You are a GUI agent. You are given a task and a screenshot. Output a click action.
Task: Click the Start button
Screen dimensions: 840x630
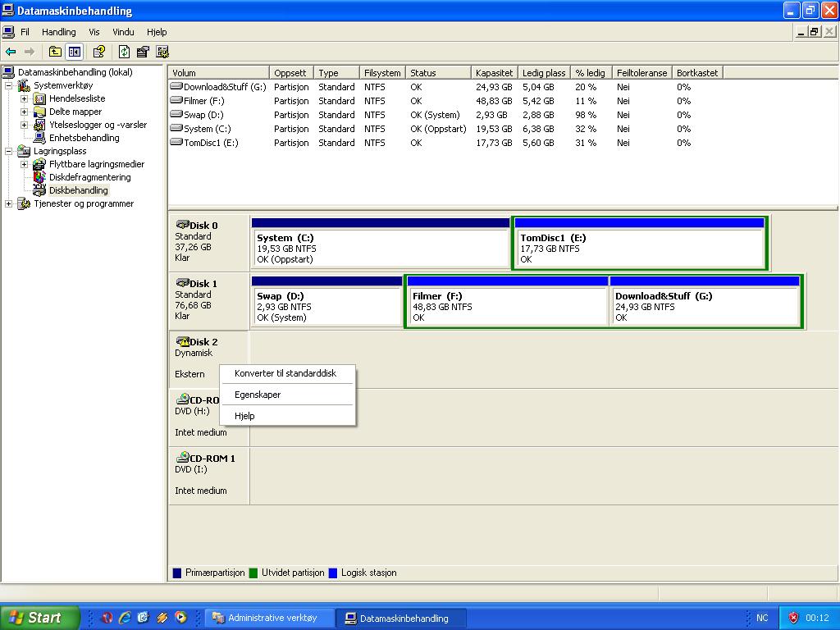(40, 618)
